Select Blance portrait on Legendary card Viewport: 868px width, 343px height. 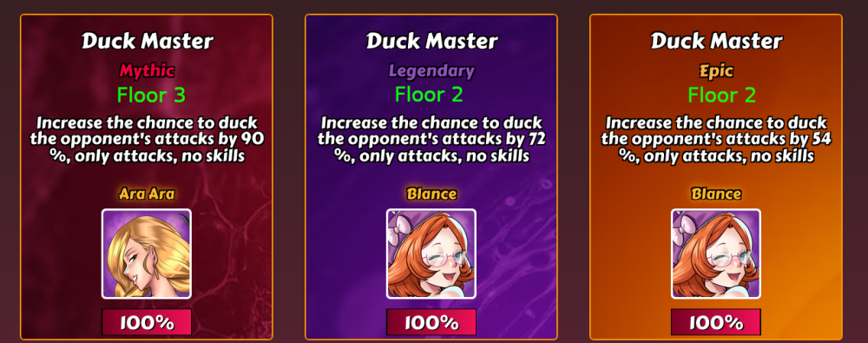tap(431, 254)
